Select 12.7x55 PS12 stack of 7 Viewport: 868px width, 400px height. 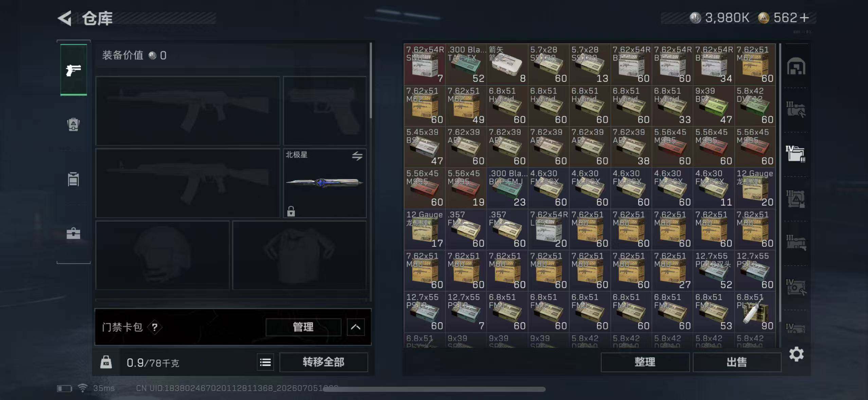(x=466, y=312)
